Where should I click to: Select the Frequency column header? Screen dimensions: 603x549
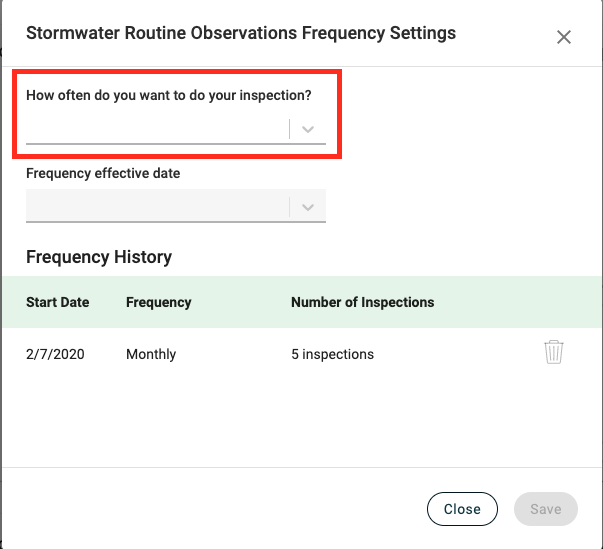(159, 302)
